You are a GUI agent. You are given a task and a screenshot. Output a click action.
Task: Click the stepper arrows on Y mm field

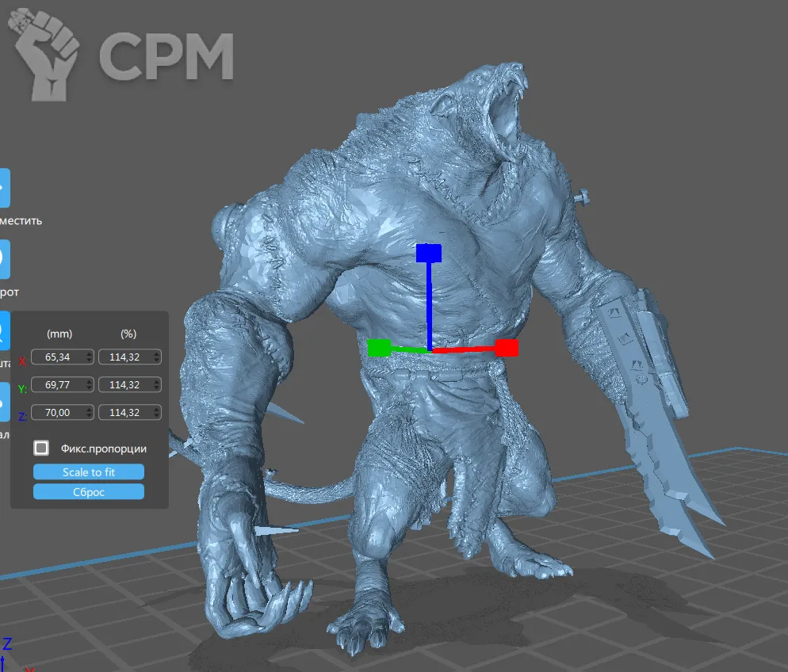click(89, 385)
